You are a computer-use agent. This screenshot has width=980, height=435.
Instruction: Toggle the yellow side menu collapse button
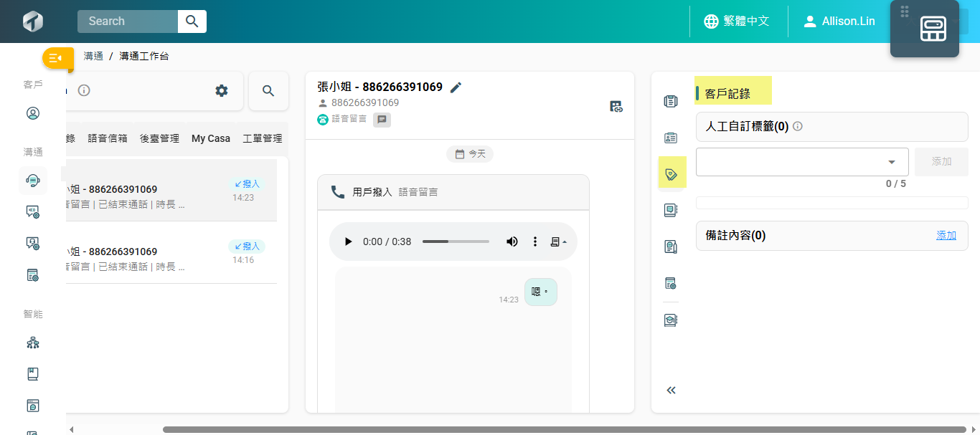57,58
